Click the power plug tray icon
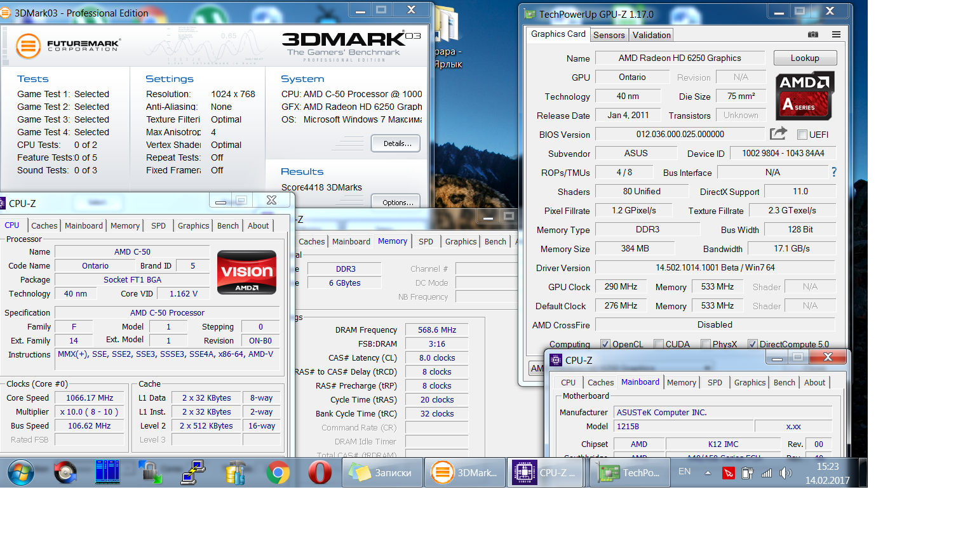977x560 pixels. point(747,473)
